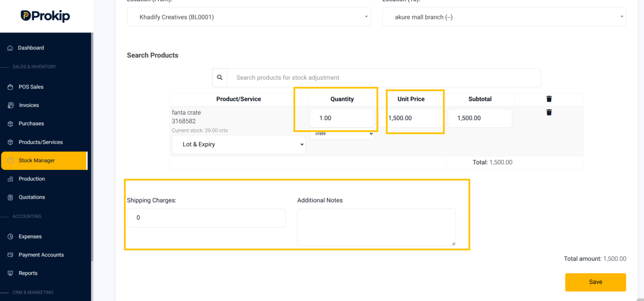Click the Shipping Charges field
The image size is (644, 301).
(x=206, y=218)
